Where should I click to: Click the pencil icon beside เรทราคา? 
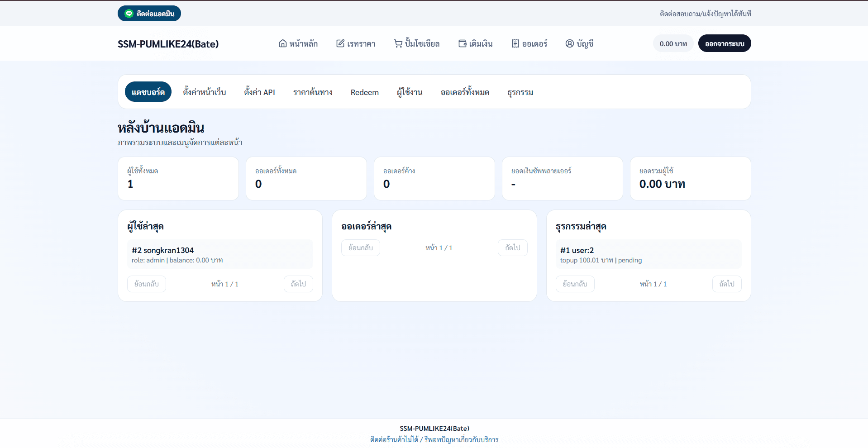pyautogui.click(x=340, y=43)
